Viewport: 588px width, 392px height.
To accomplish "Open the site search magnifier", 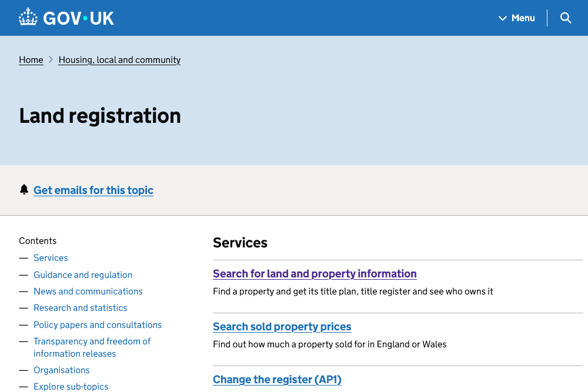I will pos(565,18).
